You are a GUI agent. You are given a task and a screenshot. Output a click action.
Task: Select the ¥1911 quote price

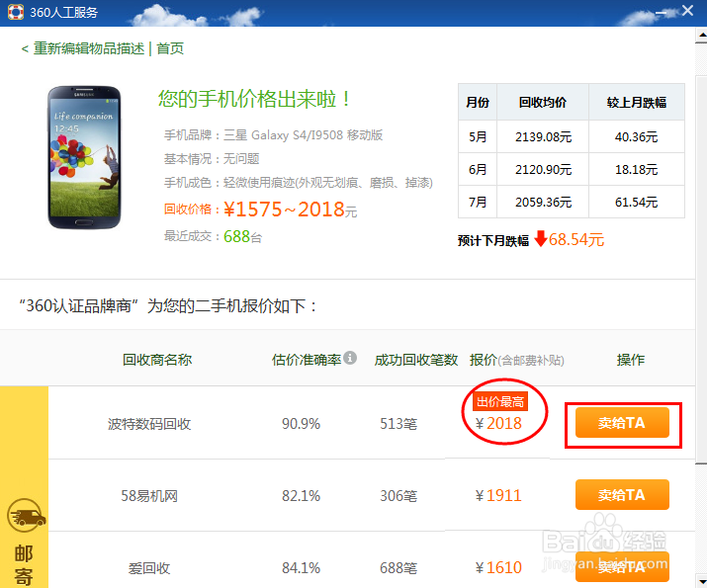click(498, 496)
